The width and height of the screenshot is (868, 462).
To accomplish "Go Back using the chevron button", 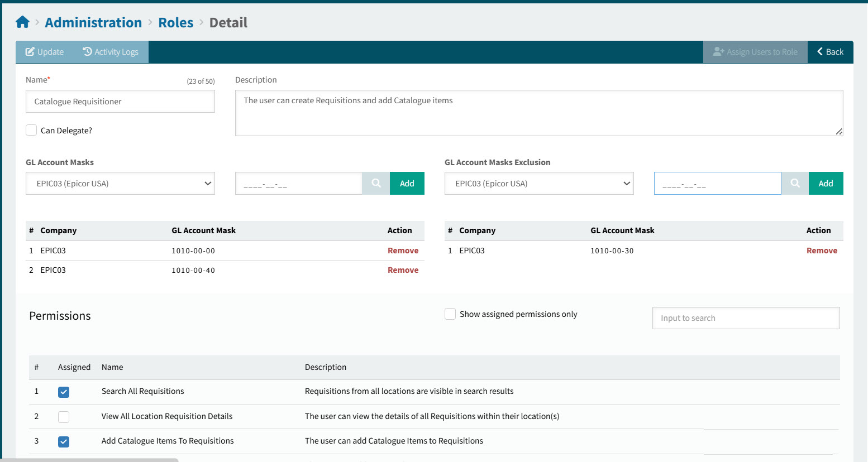I will [830, 52].
